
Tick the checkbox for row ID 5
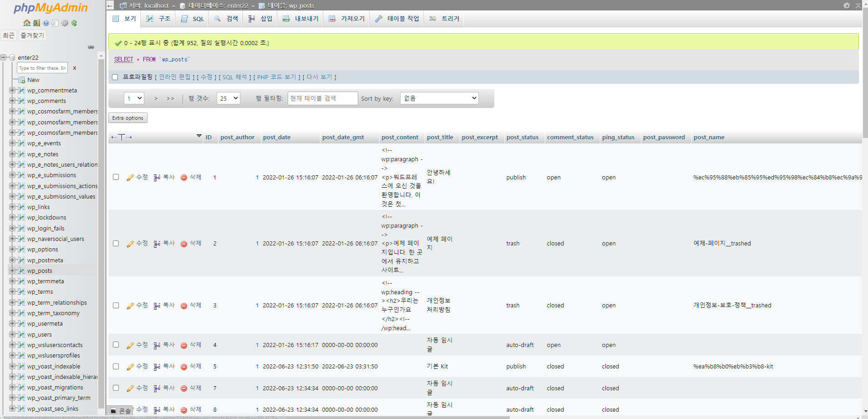click(x=116, y=367)
